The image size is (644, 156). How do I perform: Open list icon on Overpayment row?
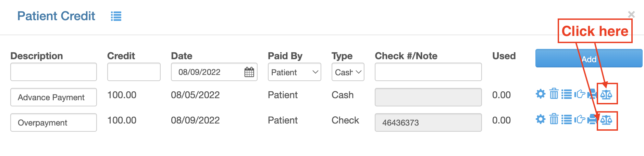(x=567, y=119)
